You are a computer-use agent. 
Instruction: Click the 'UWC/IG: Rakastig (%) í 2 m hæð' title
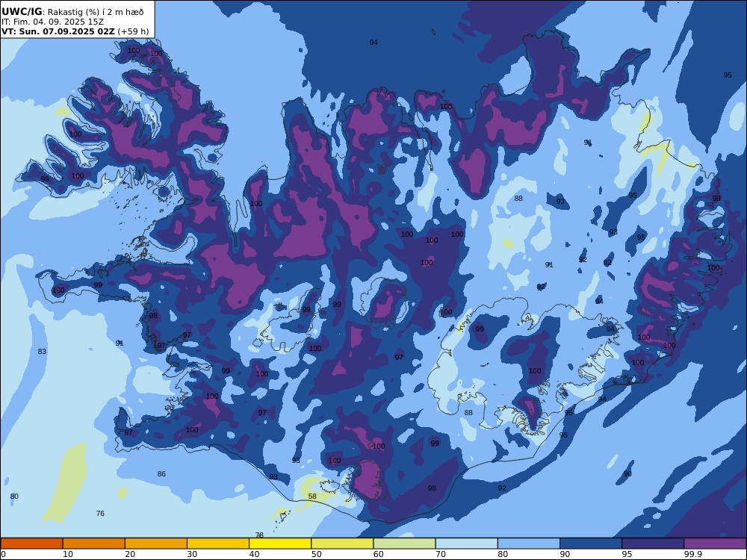click(72, 12)
